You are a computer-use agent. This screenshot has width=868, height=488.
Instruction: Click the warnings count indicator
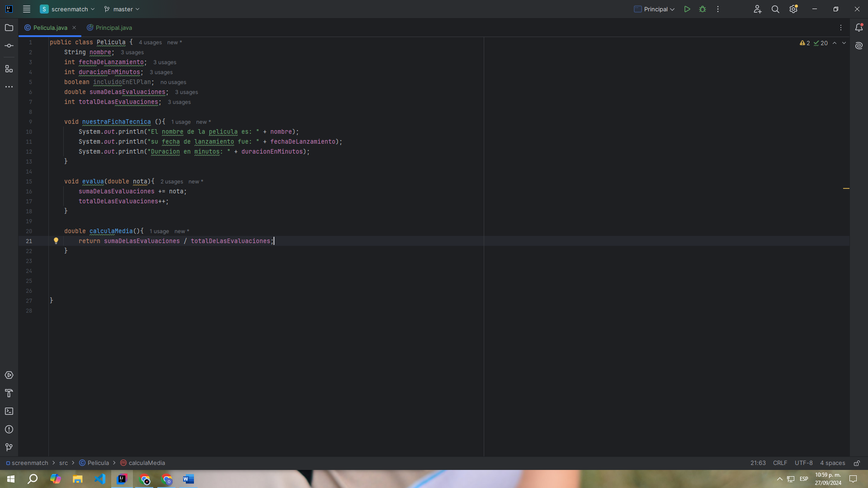(805, 43)
